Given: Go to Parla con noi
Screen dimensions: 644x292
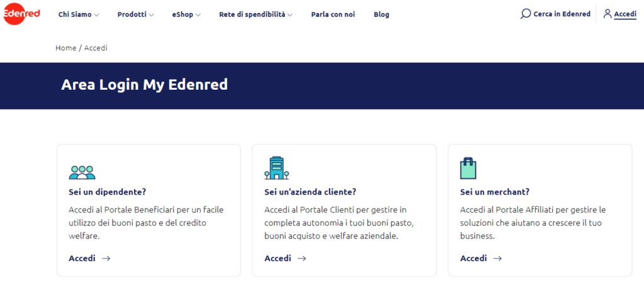Looking at the screenshot, I should (x=333, y=14).
